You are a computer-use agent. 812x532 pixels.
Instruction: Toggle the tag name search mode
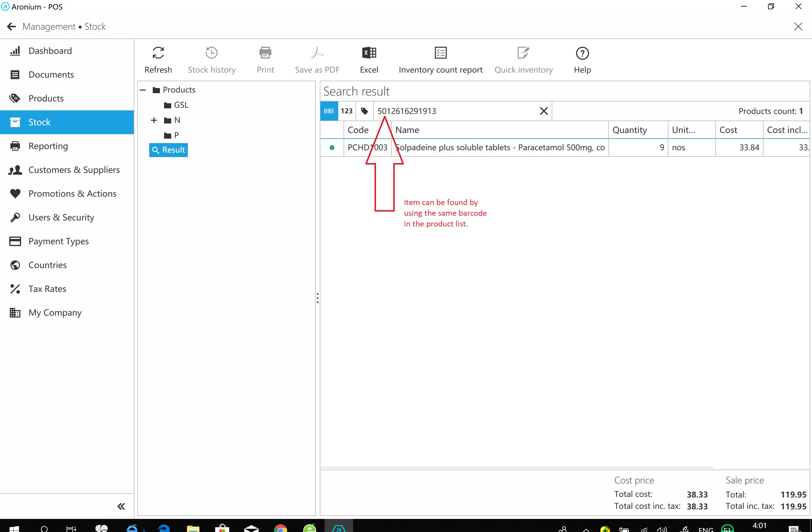[364, 111]
